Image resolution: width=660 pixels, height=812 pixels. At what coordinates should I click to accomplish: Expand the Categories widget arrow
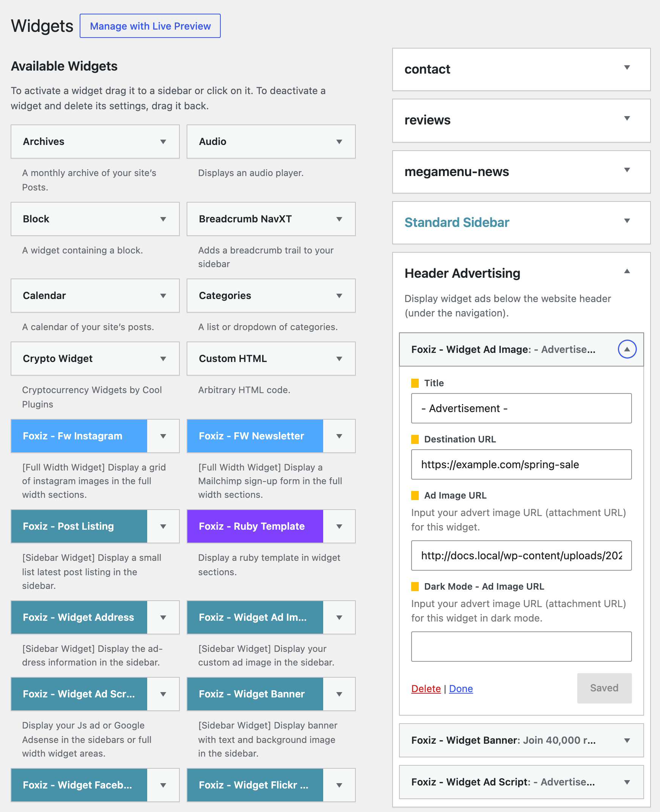click(339, 296)
